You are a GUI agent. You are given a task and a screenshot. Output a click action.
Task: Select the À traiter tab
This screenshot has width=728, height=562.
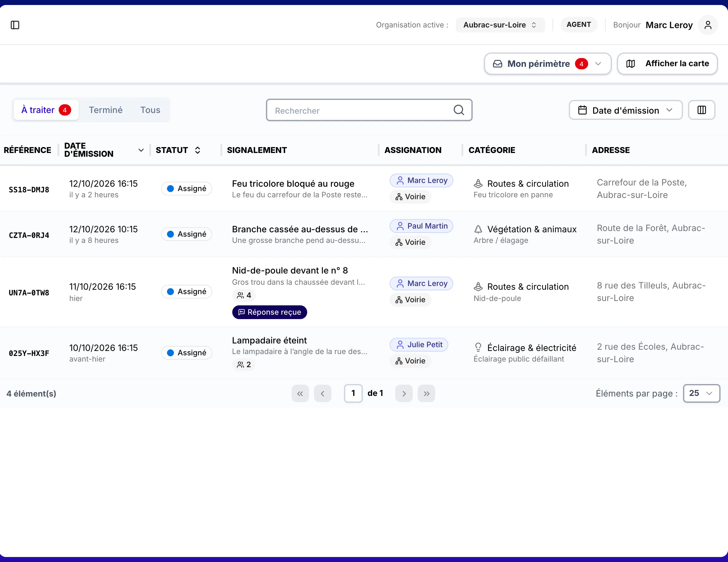tap(46, 110)
